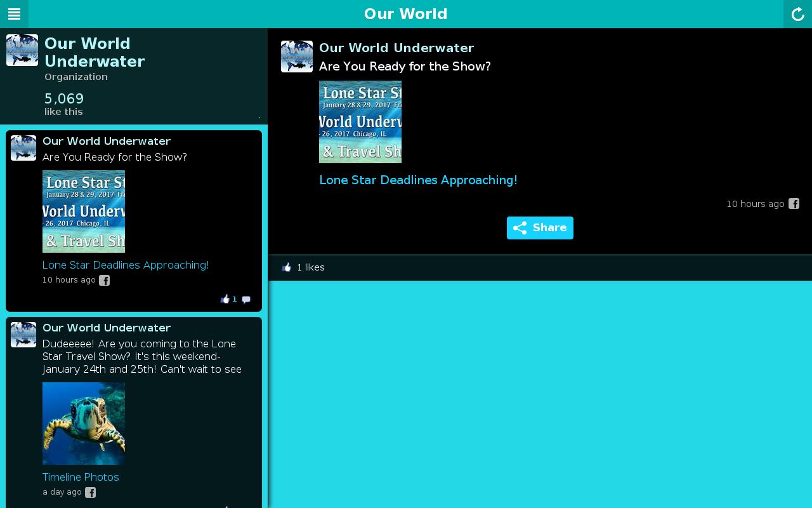Click the '5,069 like this' count
Image resolution: width=812 pixels, height=508 pixels.
(x=64, y=104)
